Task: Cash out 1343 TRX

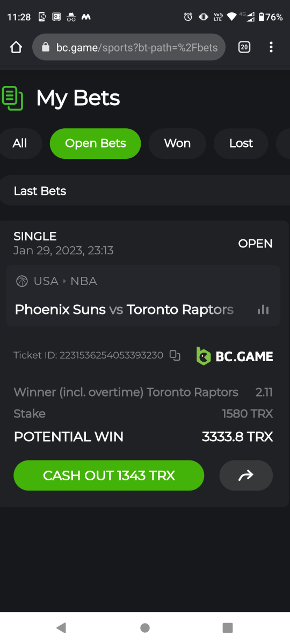Action: (109, 475)
